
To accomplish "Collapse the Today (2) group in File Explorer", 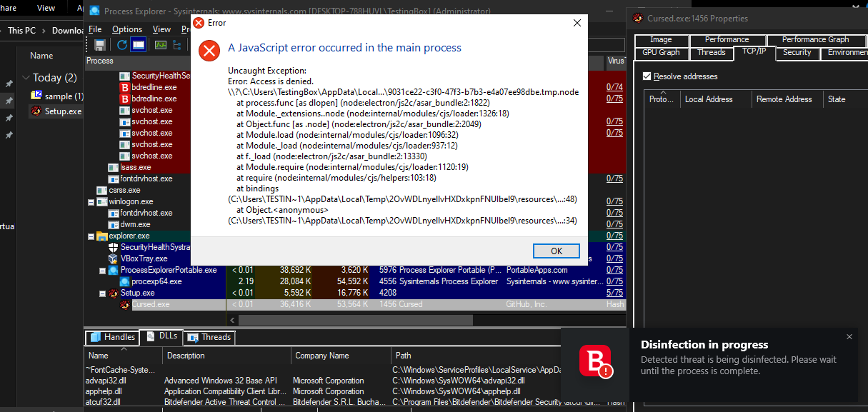I will coord(26,78).
